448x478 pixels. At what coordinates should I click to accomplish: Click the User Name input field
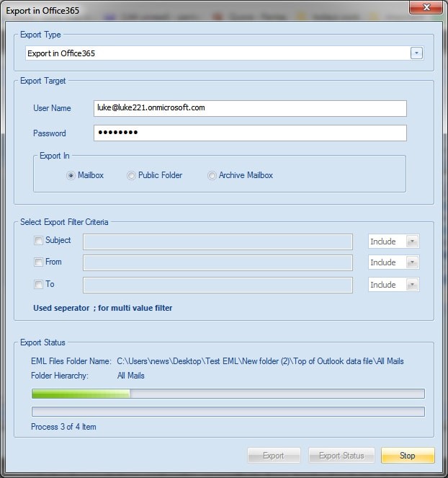tap(250, 108)
